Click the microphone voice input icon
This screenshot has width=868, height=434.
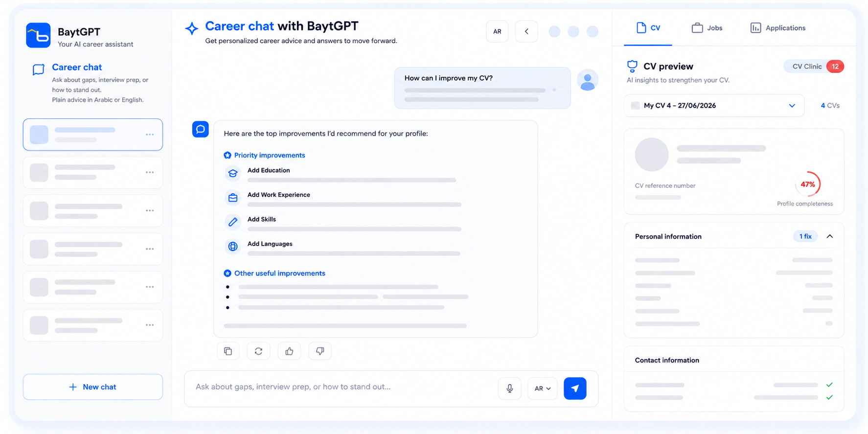(x=509, y=388)
